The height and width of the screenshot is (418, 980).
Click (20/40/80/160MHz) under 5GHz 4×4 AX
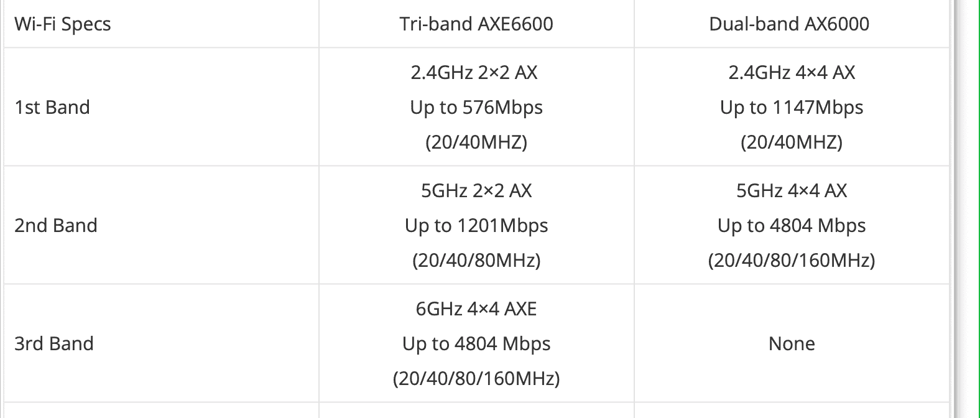pyautogui.click(x=792, y=260)
